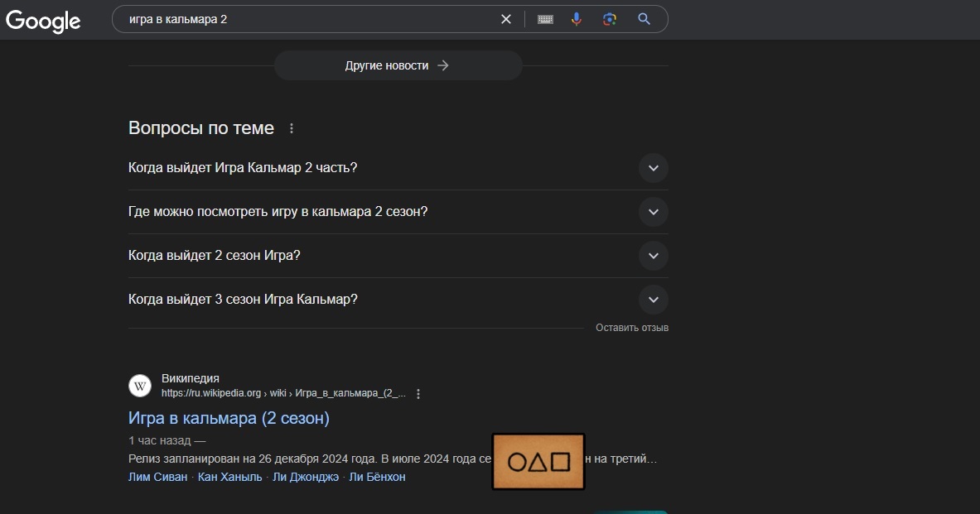Click the Squid Game card thumbnail with shapes
980x514 pixels.
[x=538, y=461]
